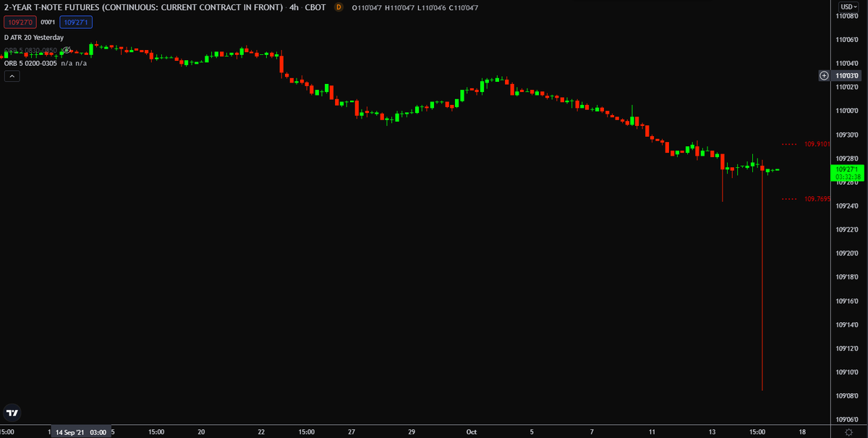Click the 0'00'1 spread value
The width and height of the screenshot is (868, 438).
[x=48, y=22]
